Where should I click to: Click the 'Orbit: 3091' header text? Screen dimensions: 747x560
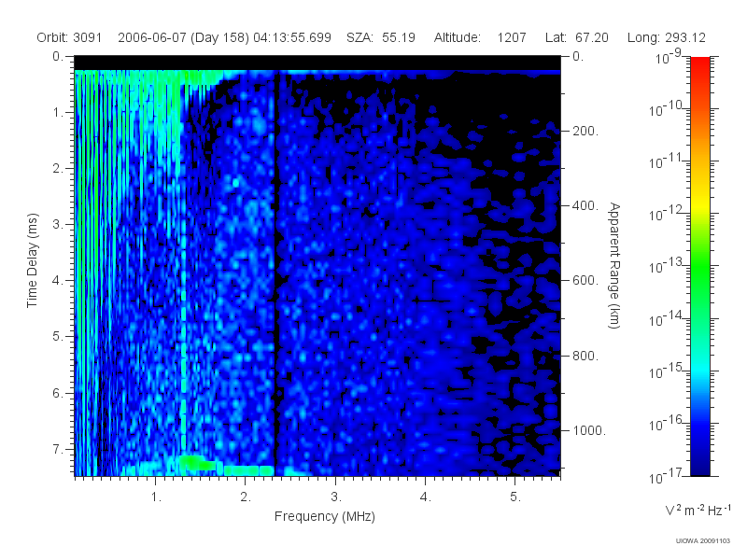69,37
